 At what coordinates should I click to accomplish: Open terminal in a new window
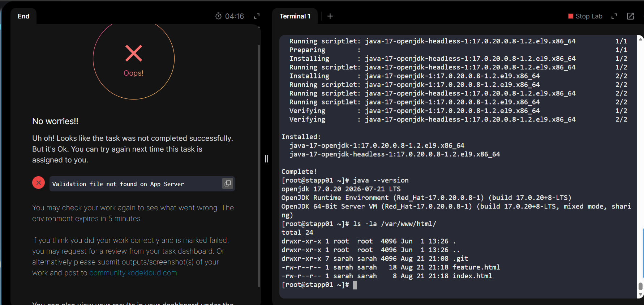coord(630,16)
